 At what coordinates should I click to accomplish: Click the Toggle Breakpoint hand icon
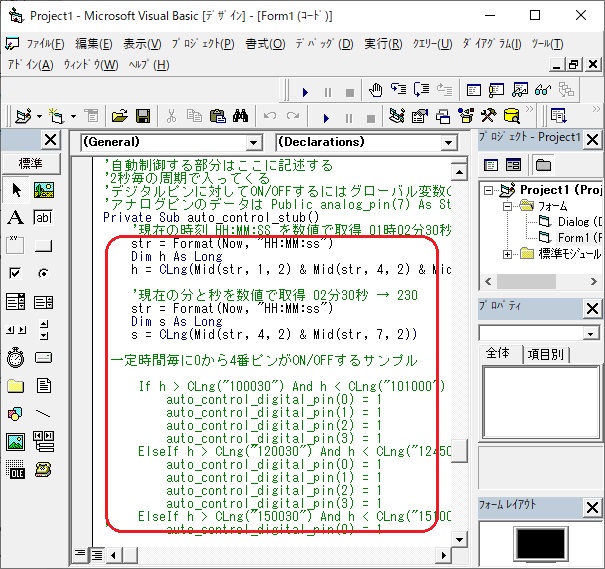click(375, 91)
